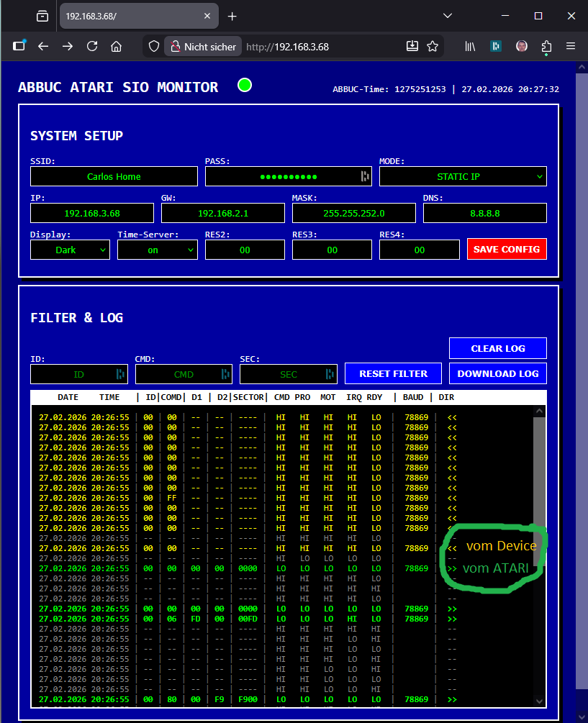Open the Display dropdown set to Dark

tap(70, 249)
